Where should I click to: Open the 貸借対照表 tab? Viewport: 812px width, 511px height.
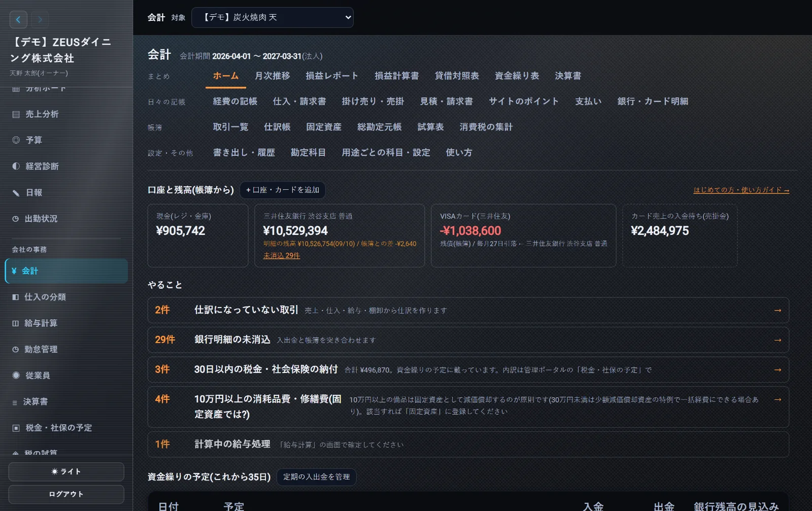coord(457,76)
